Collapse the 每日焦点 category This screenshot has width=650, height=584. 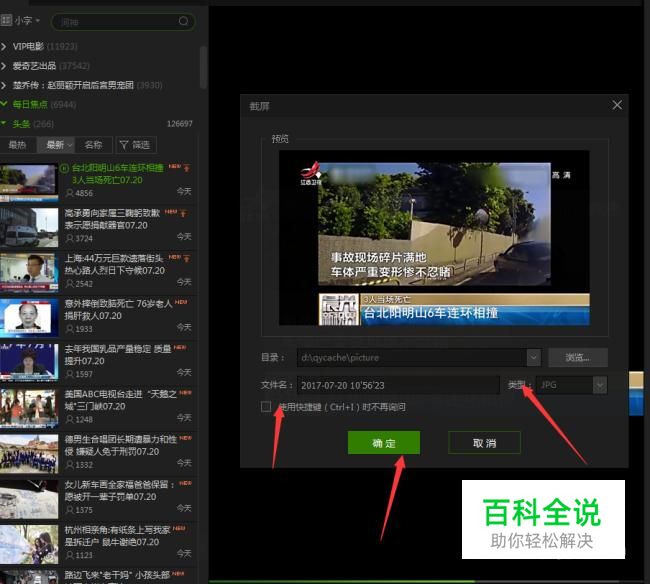pos(4,104)
